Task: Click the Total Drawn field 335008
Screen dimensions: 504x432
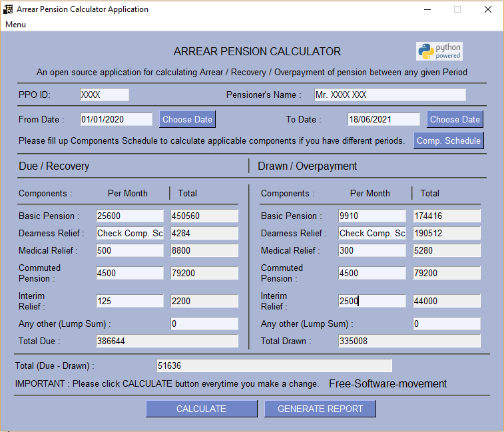Action: pyautogui.click(x=409, y=341)
